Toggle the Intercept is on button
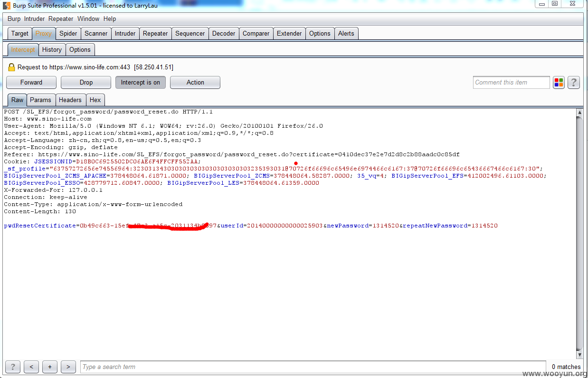588x378 pixels. pyautogui.click(x=141, y=83)
